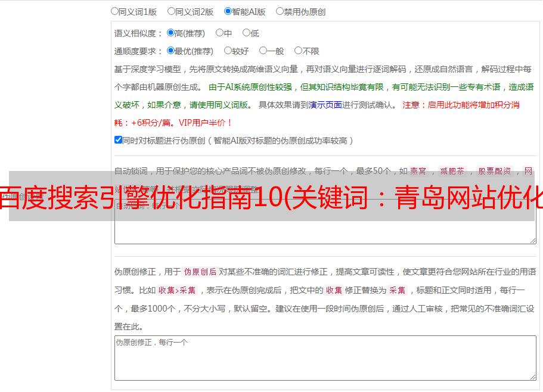Grab resize handle of 自动锁词 textarea
Screen dimensions: 543x392
533,241
